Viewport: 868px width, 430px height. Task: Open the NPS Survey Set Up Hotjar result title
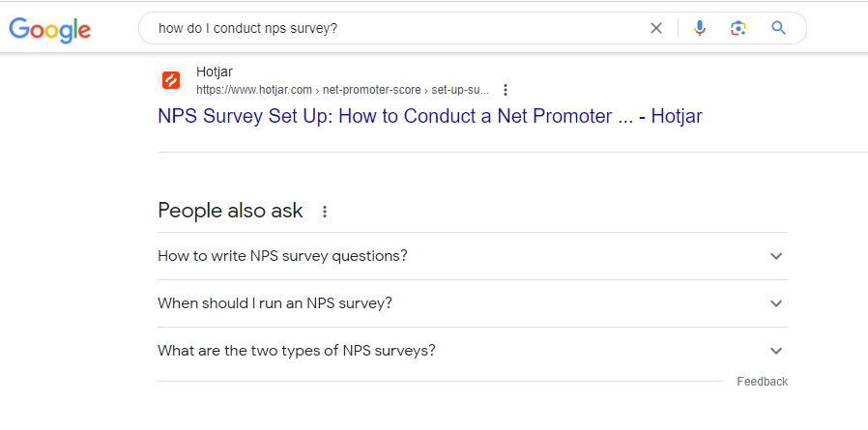point(430,116)
